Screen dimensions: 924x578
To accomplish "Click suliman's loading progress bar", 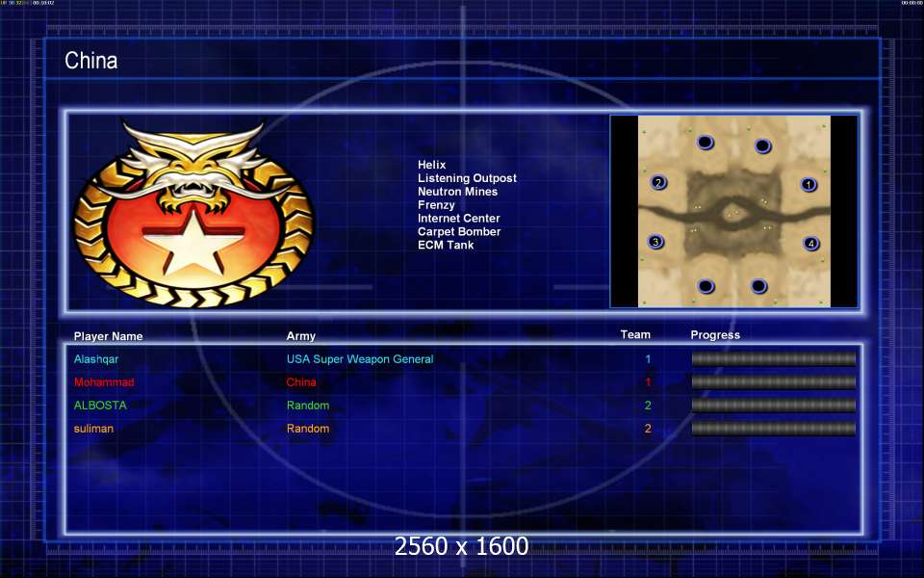I will pos(774,429).
